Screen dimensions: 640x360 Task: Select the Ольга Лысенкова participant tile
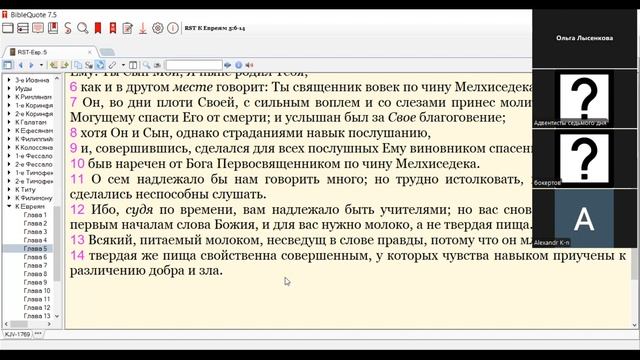pyautogui.click(x=584, y=38)
